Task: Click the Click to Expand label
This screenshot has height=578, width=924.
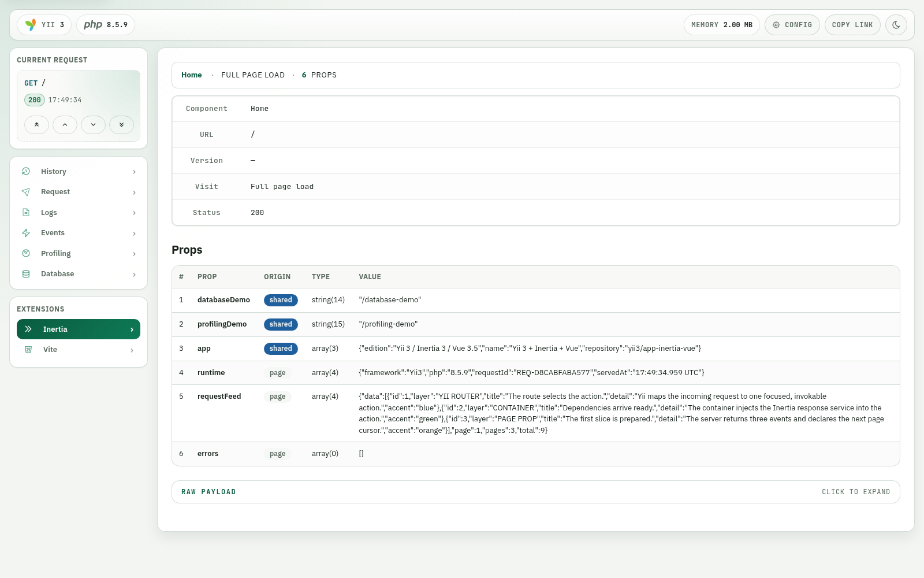Action: tap(856, 492)
